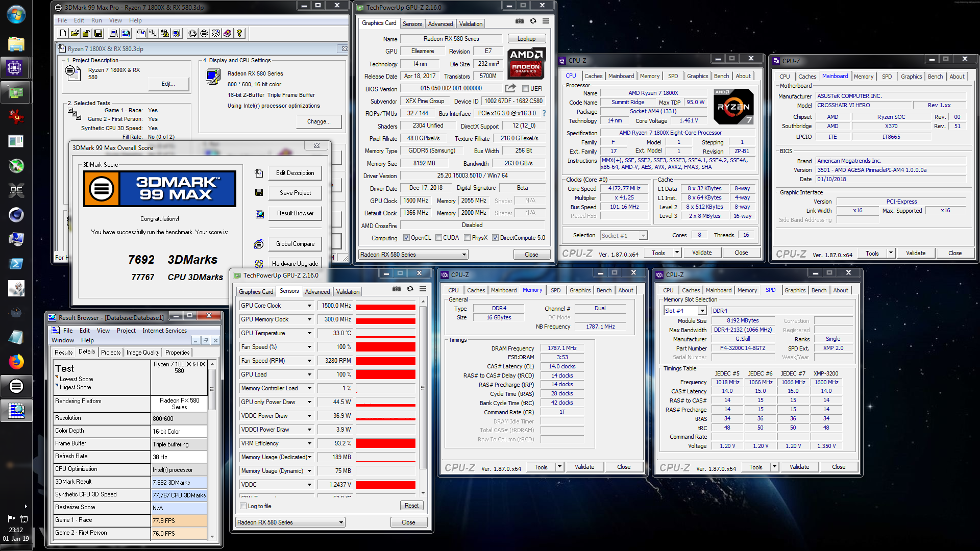Expand the VRM Efficiency sensor dropdown
The height and width of the screenshot is (551, 980).
pos(309,443)
